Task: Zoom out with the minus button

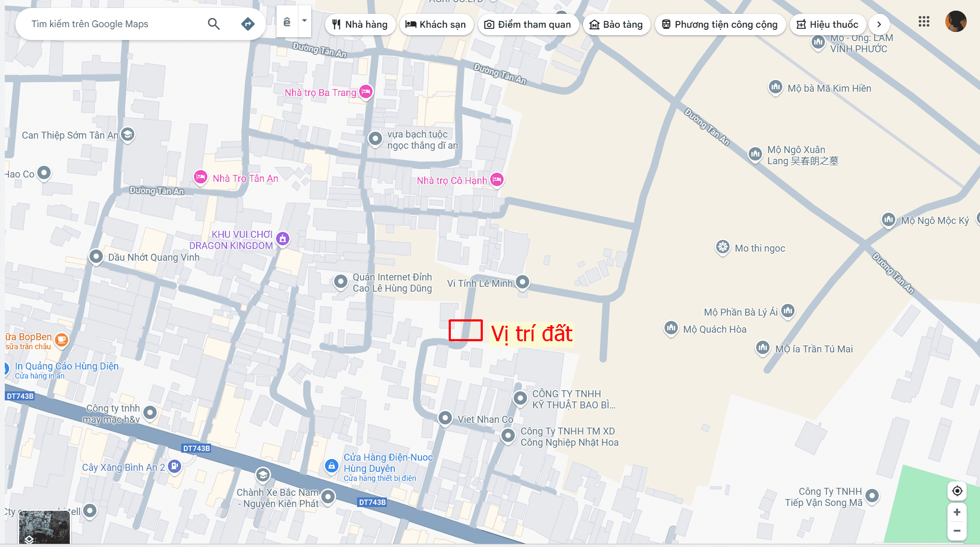Action: [x=957, y=531]
